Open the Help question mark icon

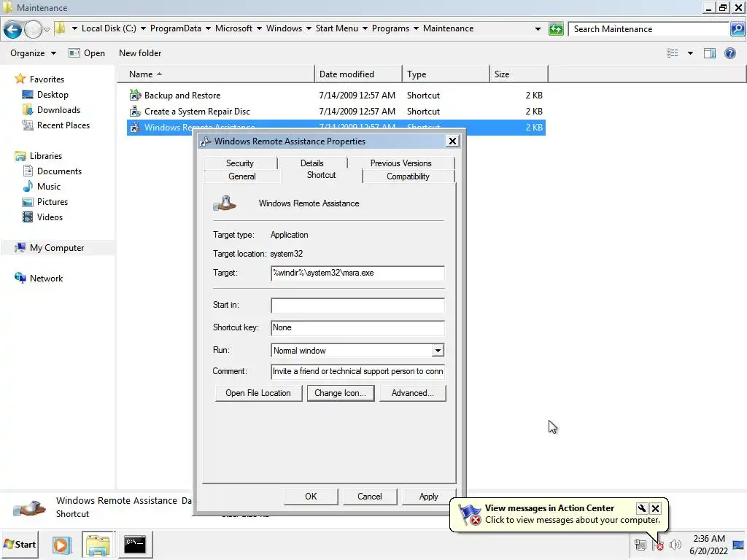[729, 53]
